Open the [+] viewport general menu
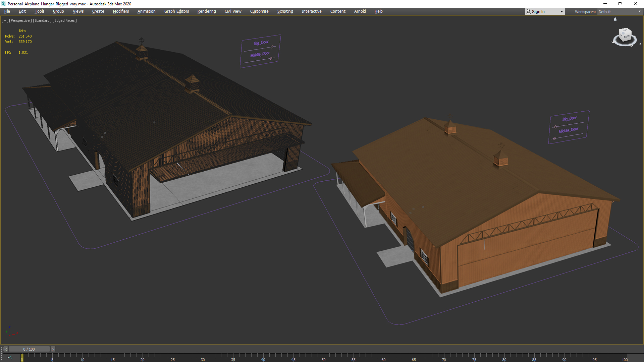644x362 pixels. [x=5, y=20]
